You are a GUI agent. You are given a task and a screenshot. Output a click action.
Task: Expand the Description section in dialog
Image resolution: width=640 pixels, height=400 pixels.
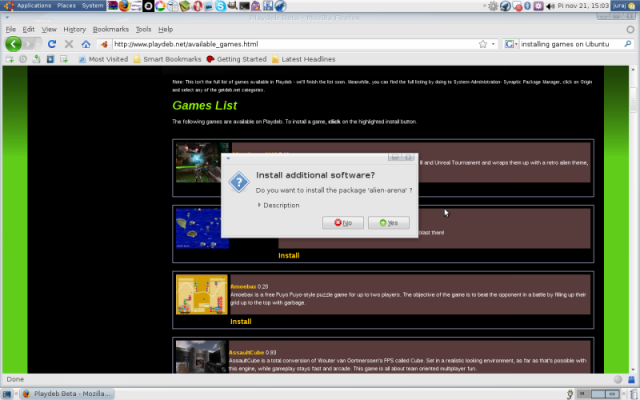(278, 205)
